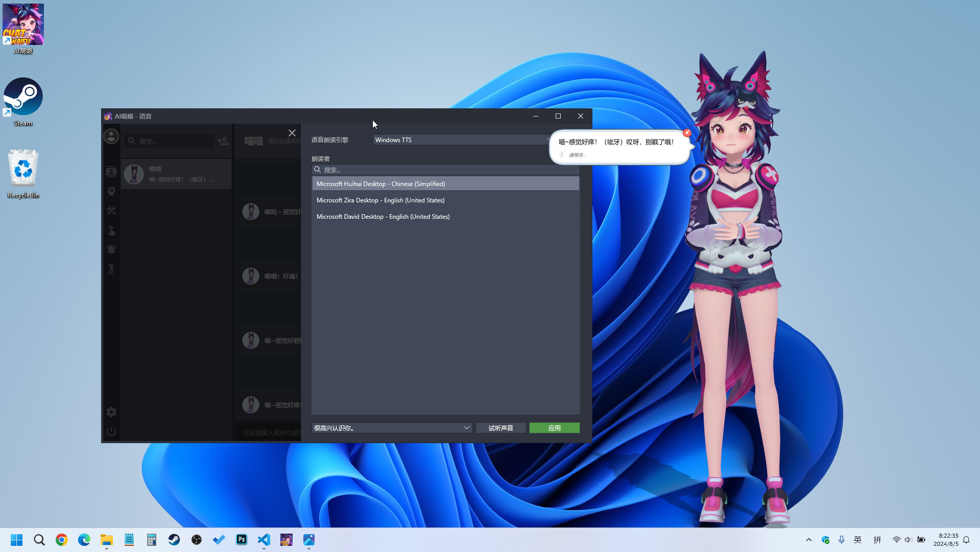The width and height of the screenshot is (980, 552).
Task: Click the motion pose icon in sidebar
Action: [111, 269]
